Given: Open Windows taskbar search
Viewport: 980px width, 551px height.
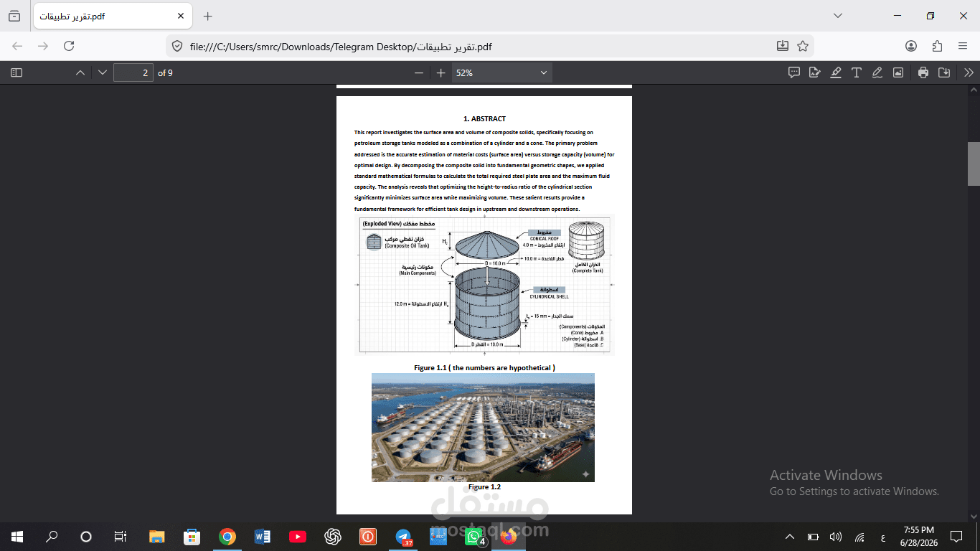Looking at the screenshot, I should coord(52,537).
